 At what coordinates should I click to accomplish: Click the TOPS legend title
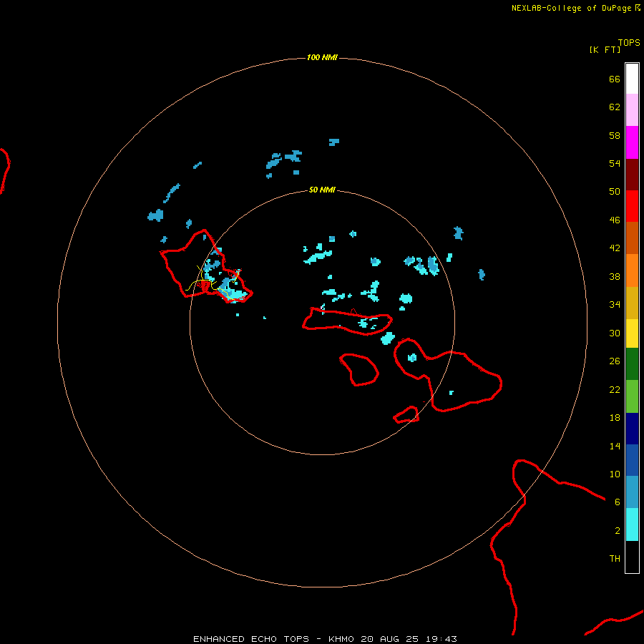coord(629,42)
